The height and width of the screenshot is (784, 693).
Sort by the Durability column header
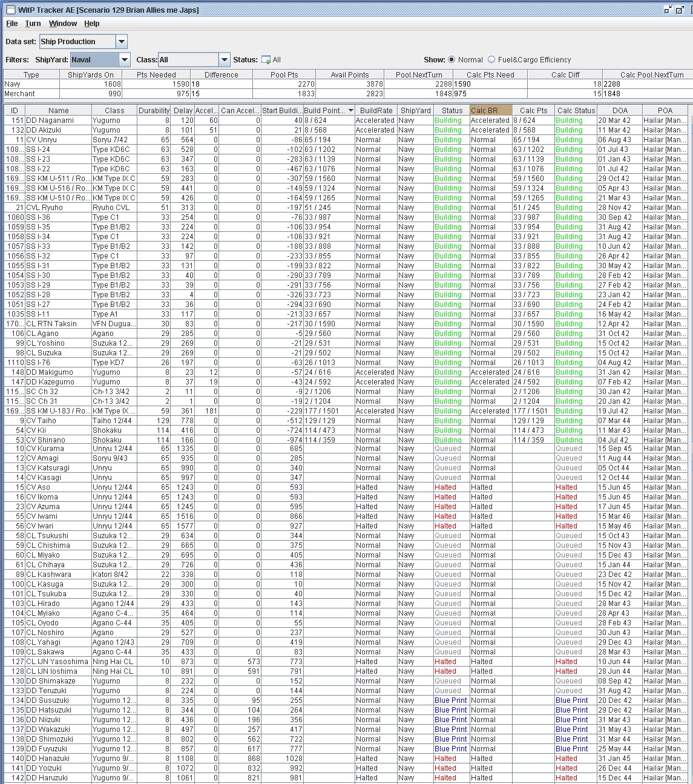154,111
